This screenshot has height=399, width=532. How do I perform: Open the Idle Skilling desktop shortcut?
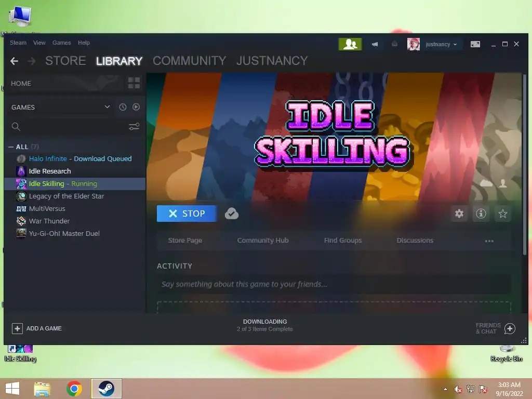click(20, 353)
